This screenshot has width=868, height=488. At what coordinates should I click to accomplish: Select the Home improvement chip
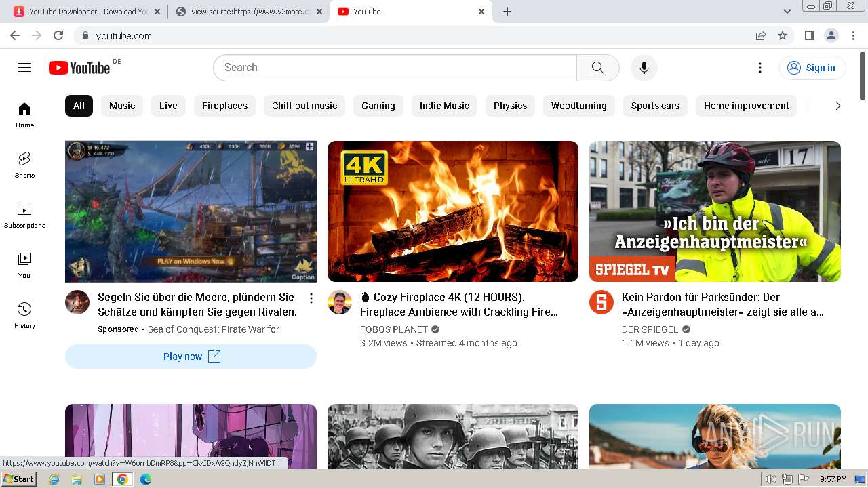click(x=747, y=106)
